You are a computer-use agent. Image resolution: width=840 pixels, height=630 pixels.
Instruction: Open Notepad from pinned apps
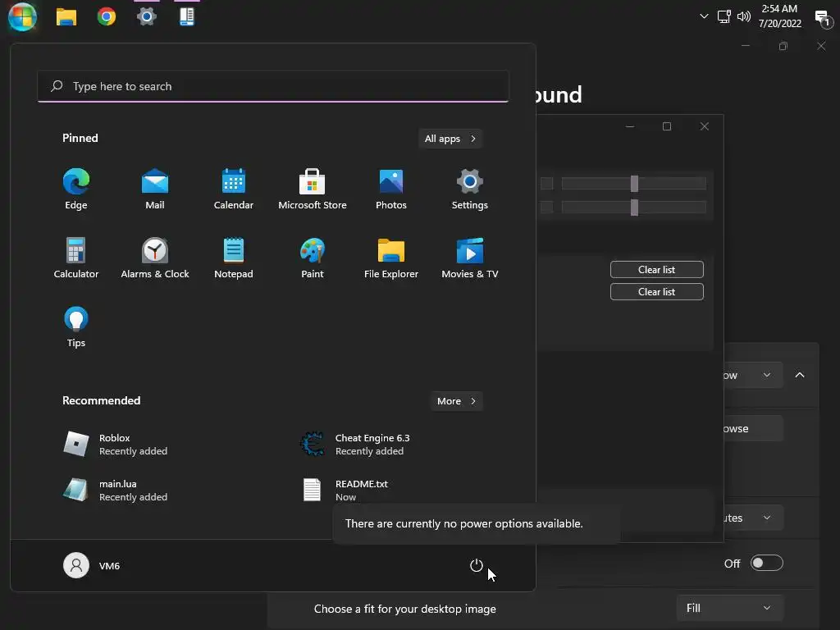(234, 258)
